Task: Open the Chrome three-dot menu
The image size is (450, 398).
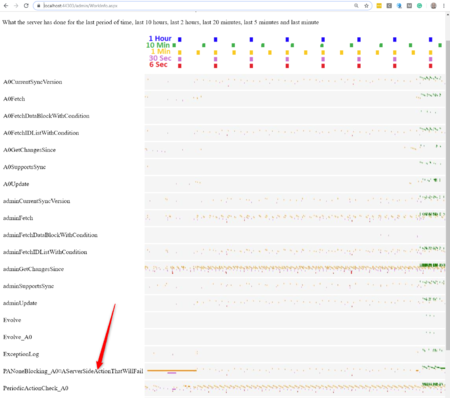Action: tap(444, 6)
